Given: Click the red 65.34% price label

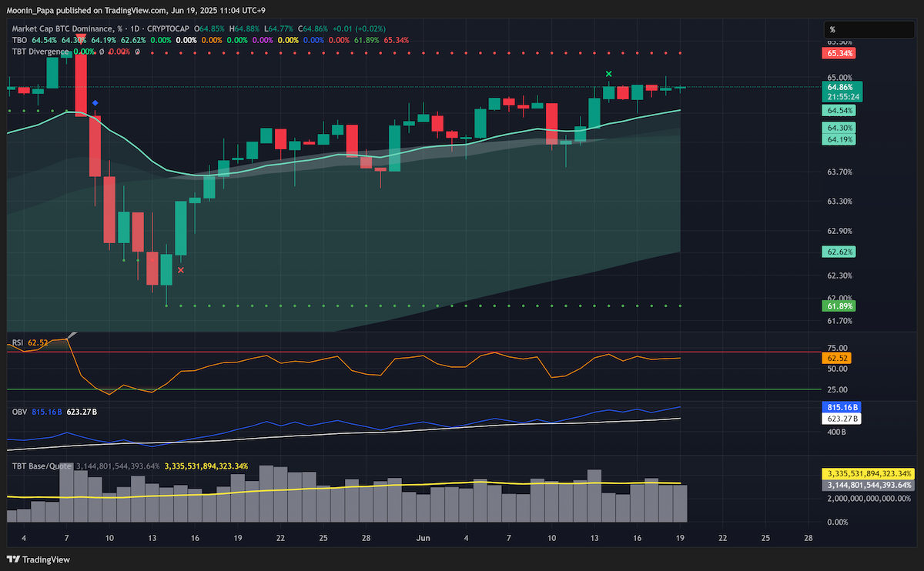Looking at the screenshot, I should (840, 53).
